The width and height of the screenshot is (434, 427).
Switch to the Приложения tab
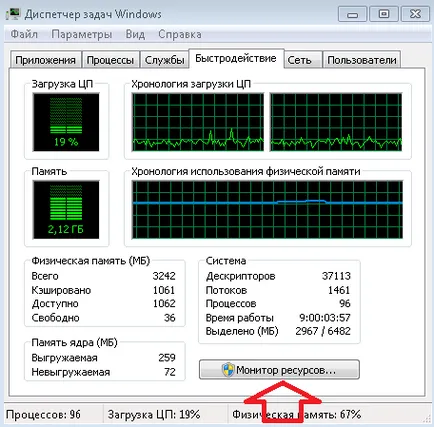(45, 60)
